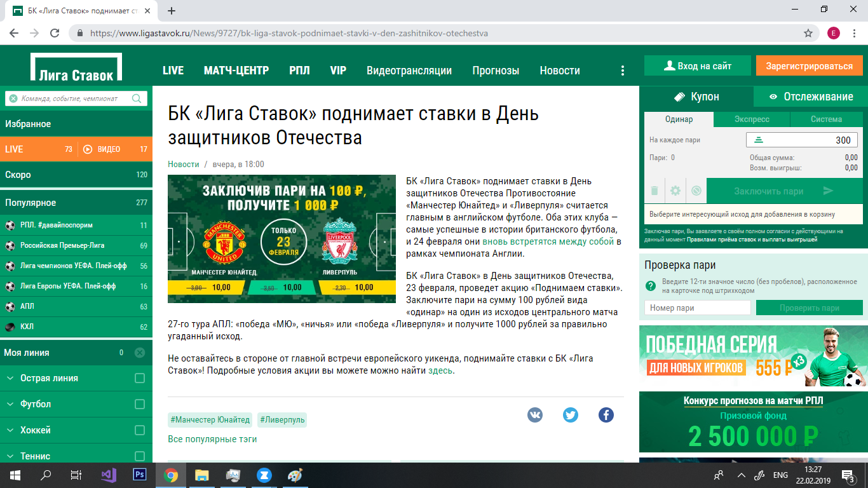The image size is (868, 488).
Task: Clear Моя линия with the round X icon
Action: pos(140,353)
